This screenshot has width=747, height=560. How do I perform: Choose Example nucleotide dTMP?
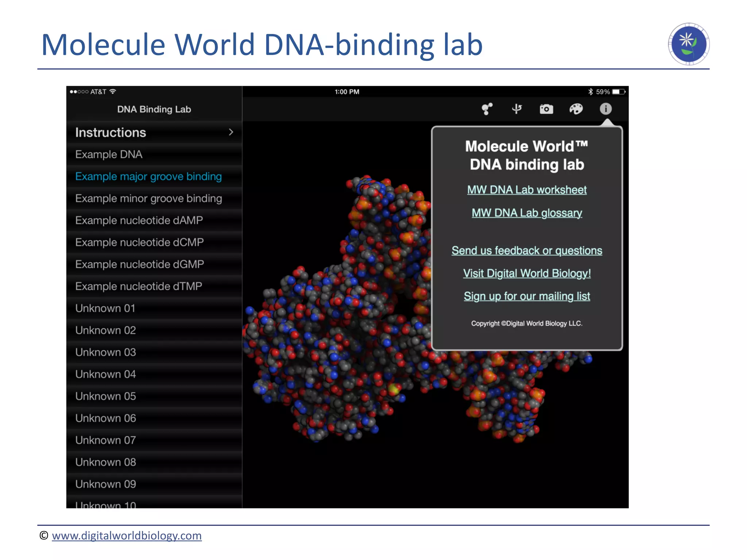(154, 286)
